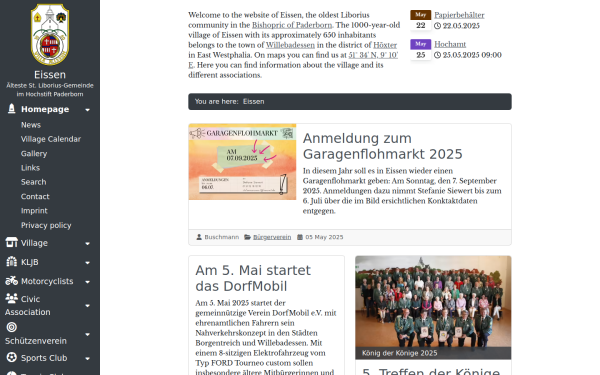Click the soccer ball icon beside Sports Club
This screenshot has width=600, height=375.
[11, 357]
